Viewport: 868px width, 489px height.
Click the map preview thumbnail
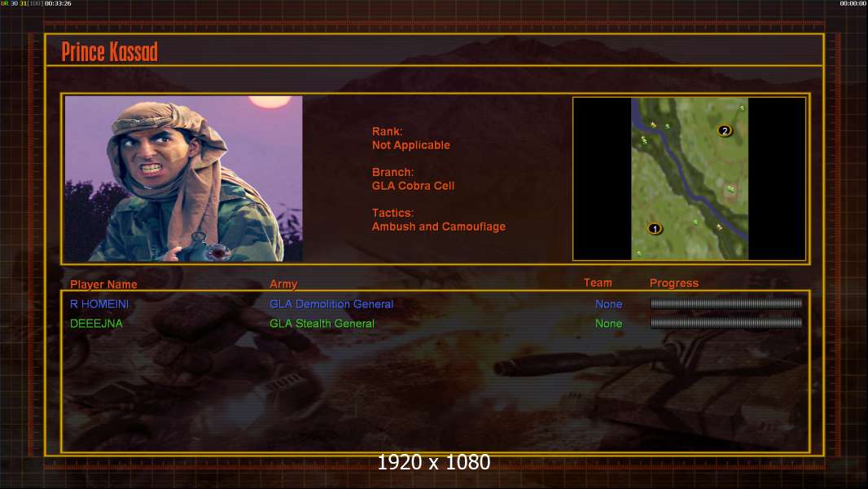tap(690, 178)
